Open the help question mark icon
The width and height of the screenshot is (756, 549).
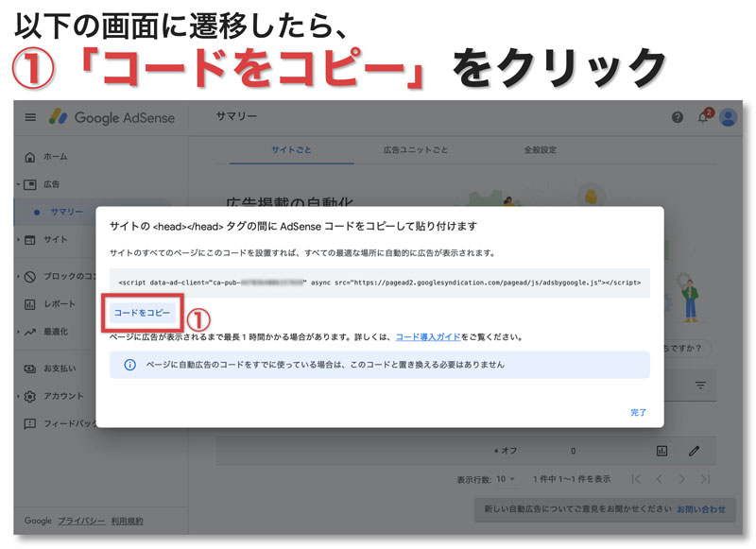[x=678, y=117]
